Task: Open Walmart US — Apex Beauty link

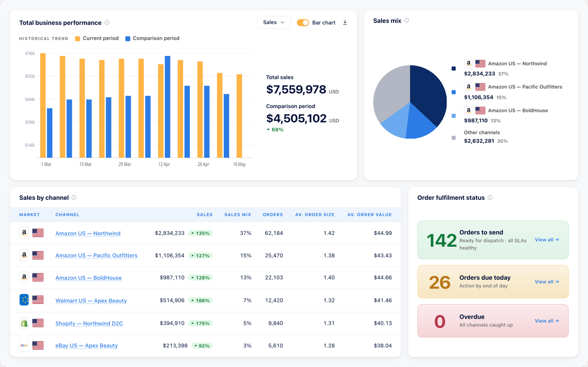Action: click(91, 301)
